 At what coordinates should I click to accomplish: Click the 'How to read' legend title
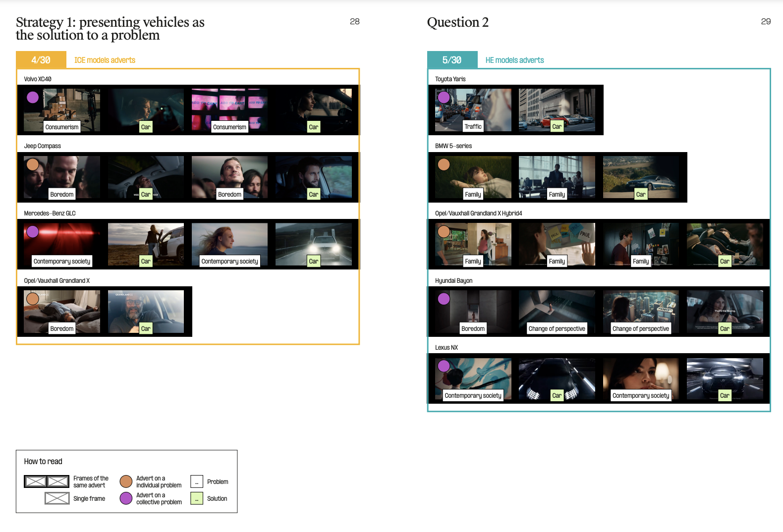tap(43, 461)
